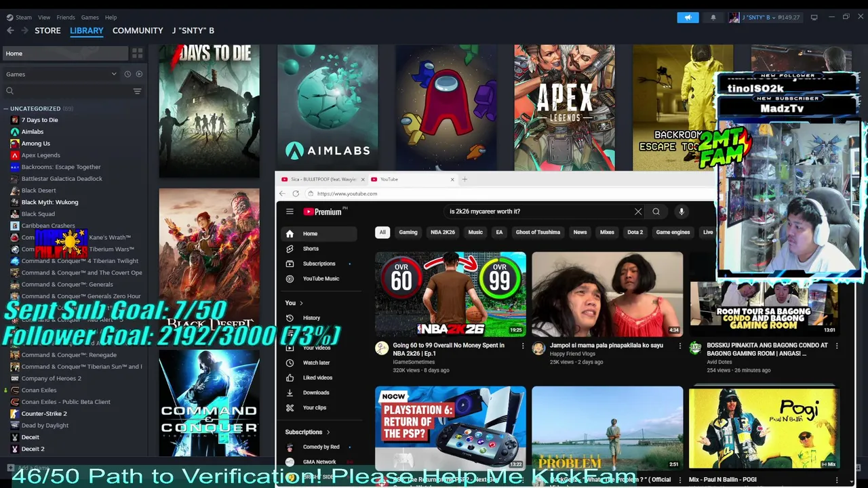Open the Apex Legends game cover
The image size is (868, 488).
564,108
